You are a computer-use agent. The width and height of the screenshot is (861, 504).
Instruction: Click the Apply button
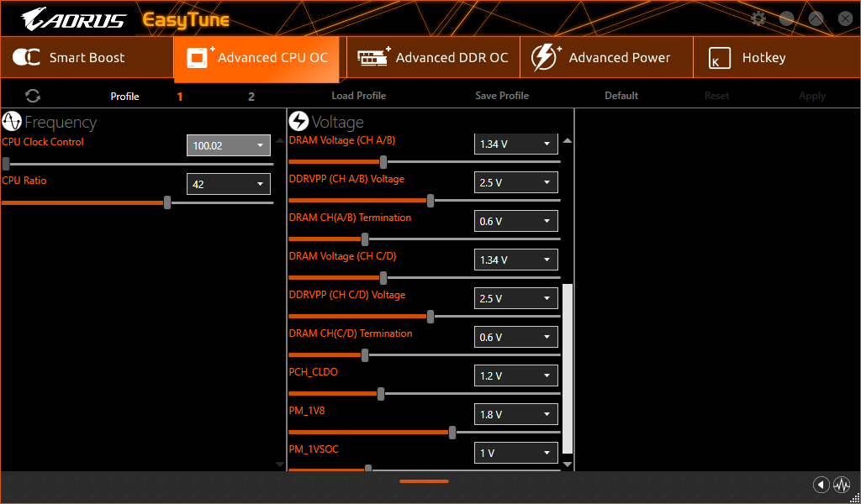[x=812, y=96]
